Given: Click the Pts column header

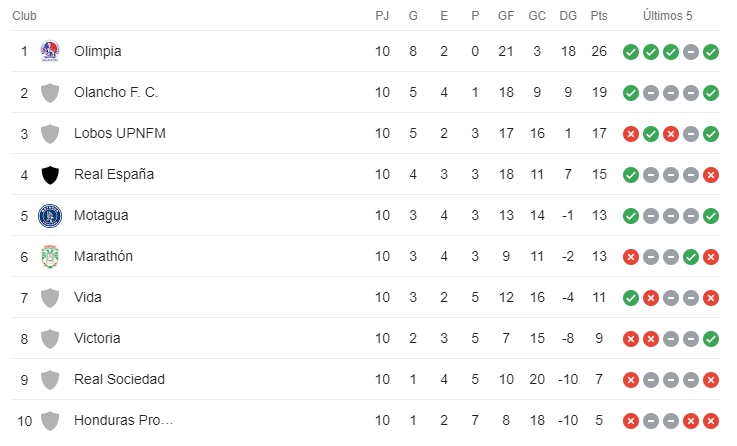Looking at the screenshot, I should point(599,16).
